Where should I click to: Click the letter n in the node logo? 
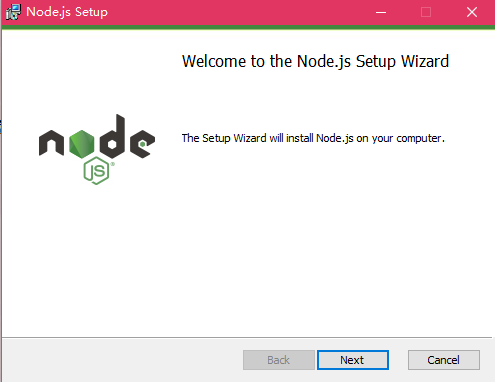point(51,143)
